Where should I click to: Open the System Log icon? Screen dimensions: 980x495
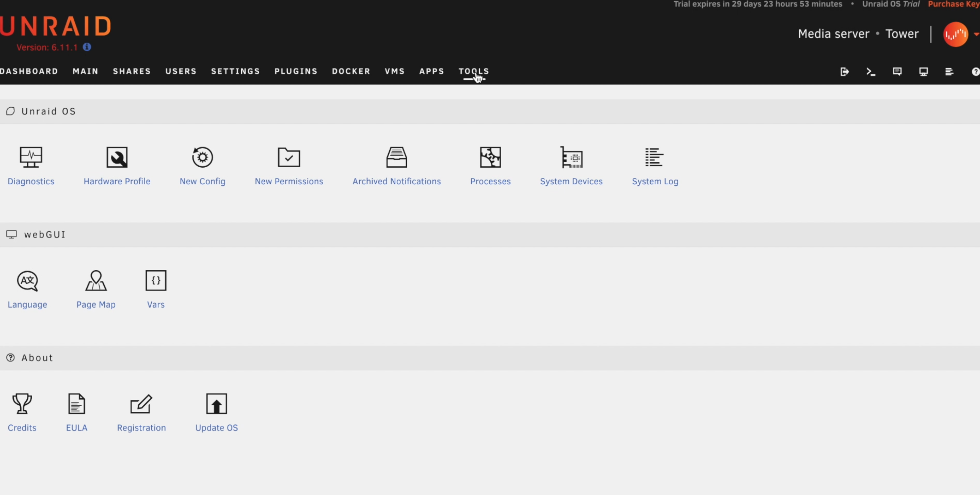654,157
